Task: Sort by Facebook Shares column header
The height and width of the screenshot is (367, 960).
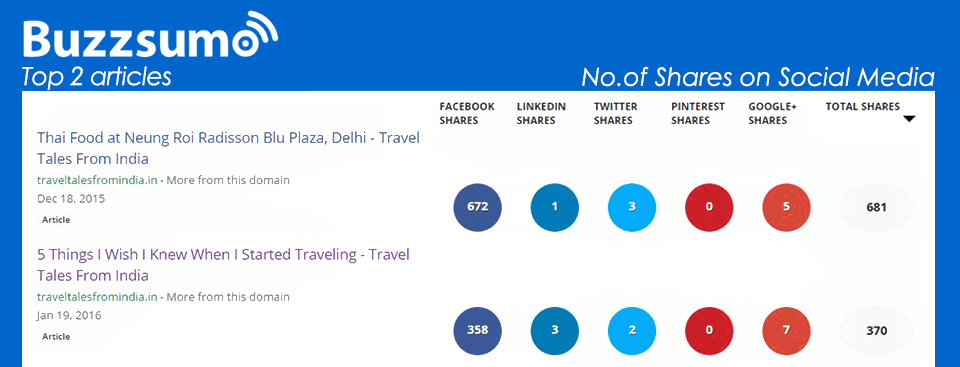Action: [x=467, y=113]
